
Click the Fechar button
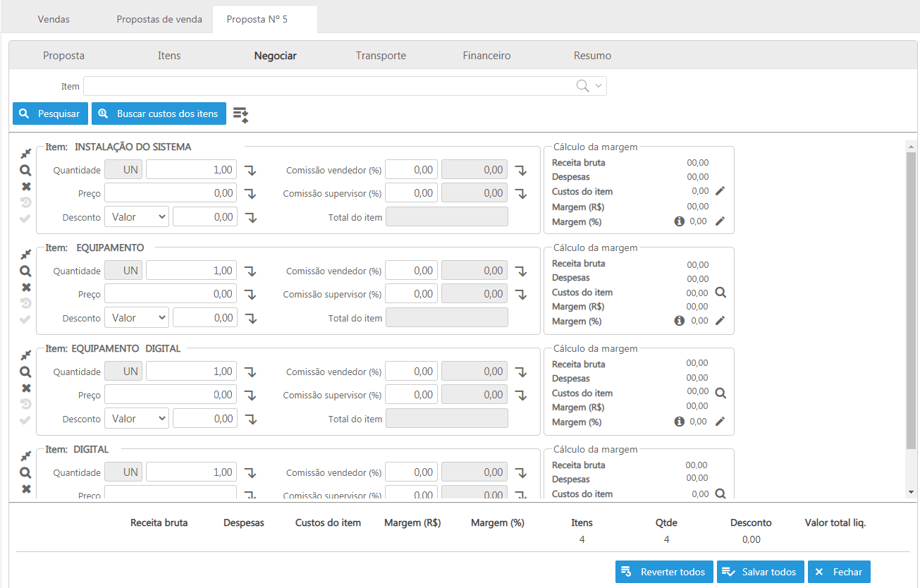[840, 572]
